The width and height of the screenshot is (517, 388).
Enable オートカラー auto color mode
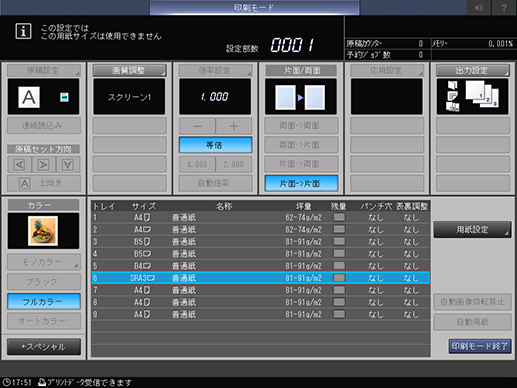pos(44,321)
